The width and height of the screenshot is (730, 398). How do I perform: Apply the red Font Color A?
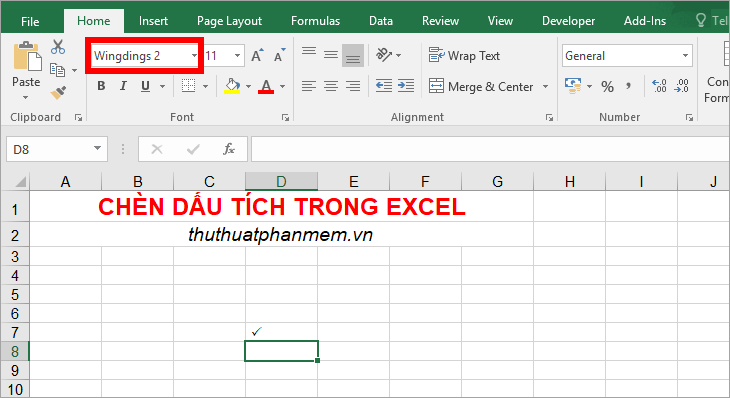coord(266,86)
